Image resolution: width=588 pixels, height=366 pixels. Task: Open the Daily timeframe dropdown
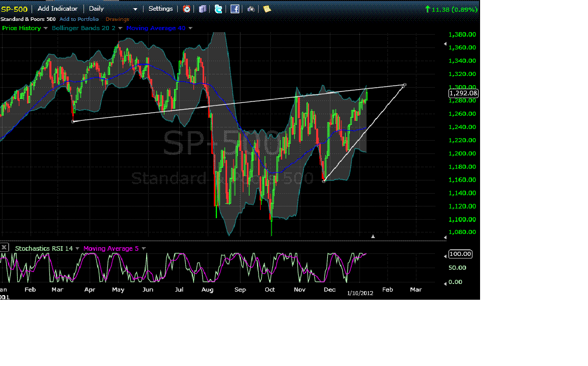point(113,9)
